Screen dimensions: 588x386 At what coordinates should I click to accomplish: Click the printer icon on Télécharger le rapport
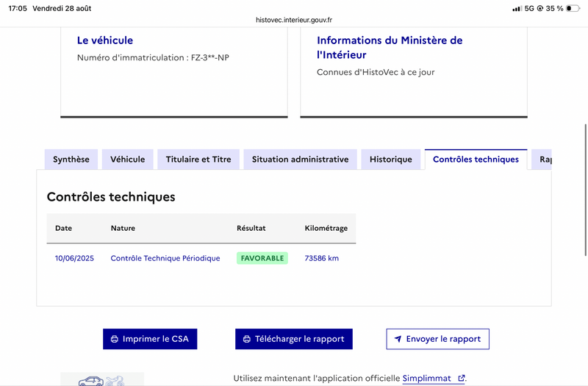pos(247,339)
